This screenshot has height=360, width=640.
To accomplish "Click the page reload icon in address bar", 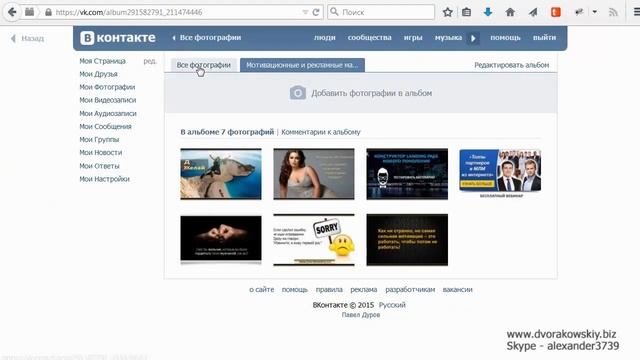I will tap(316, 12).
